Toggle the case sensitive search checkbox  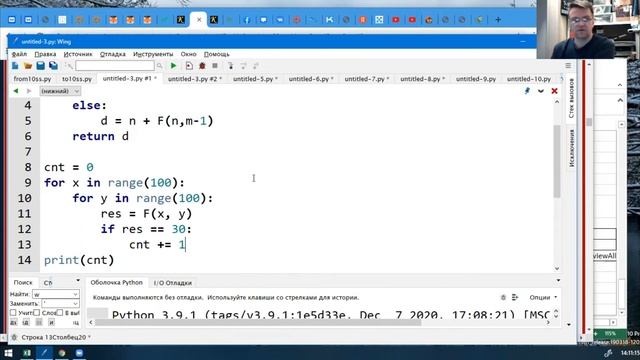tap(13, 313)
